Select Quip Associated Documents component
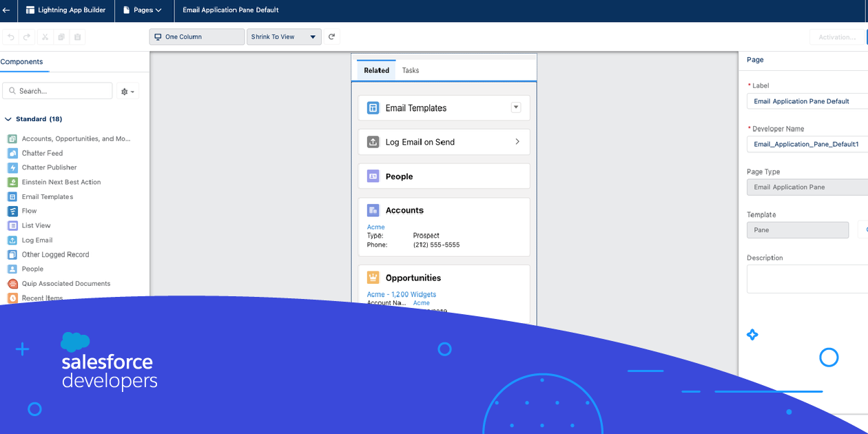Screen dimensions: 868x434 [59, 283]
